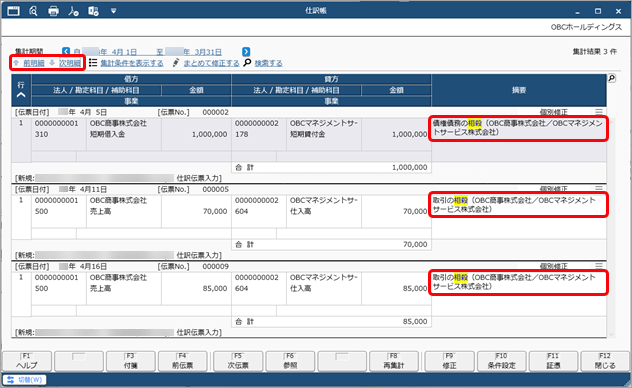632x388 pixels.
Task: Click the F6 参照 button
Action: [290, 361]
